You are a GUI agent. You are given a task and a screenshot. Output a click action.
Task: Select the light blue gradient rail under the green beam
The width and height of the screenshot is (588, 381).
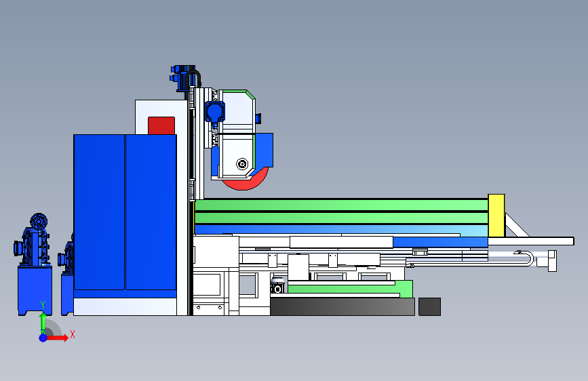(341, 230)
